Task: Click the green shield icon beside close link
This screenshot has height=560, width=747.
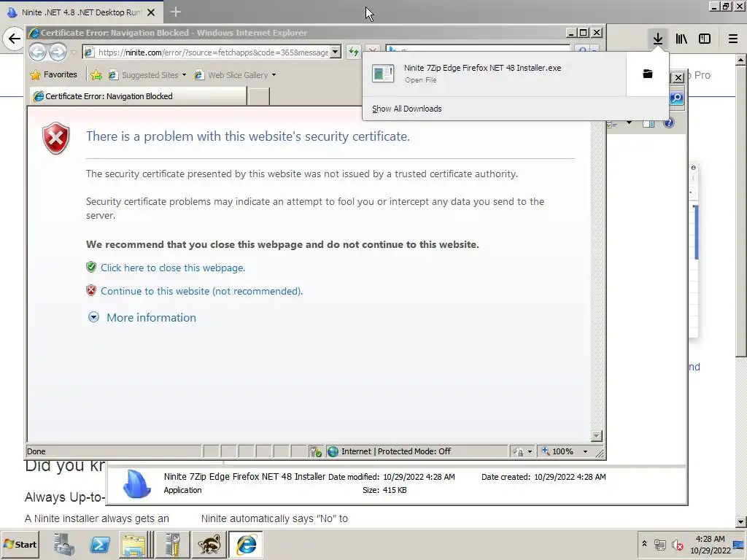Action: 91,267
